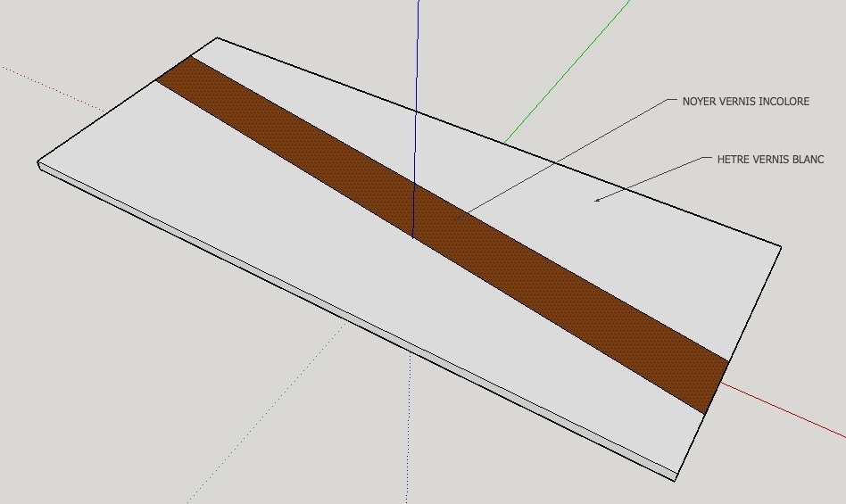Select the NOYER VERNIS INCOLORE label

[746, 102]
